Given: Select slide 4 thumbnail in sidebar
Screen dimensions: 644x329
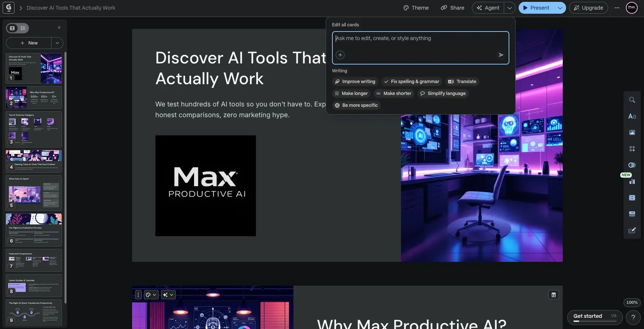Looking at the screenshot, I should (x=34, y=161).
